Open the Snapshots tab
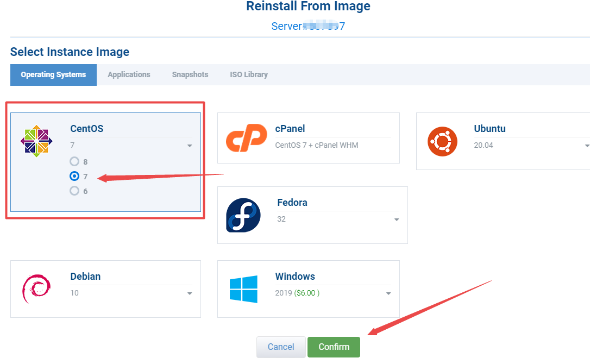This screenshot has width=590, height=364. (190, 74)
